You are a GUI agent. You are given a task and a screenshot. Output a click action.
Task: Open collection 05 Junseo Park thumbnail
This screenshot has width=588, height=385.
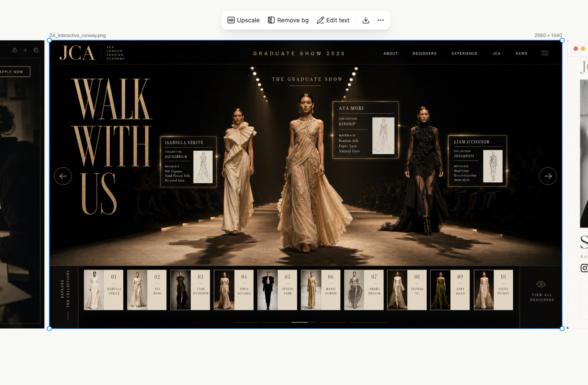click(x=277, y=290)
